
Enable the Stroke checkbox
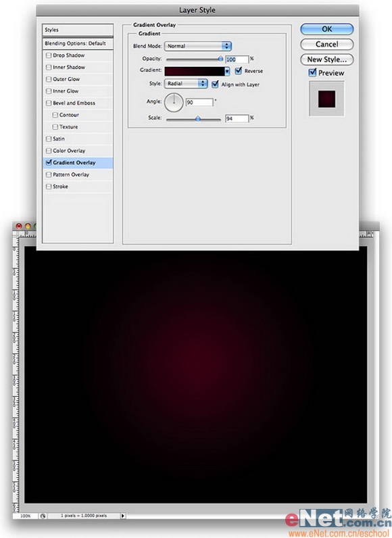49,187
